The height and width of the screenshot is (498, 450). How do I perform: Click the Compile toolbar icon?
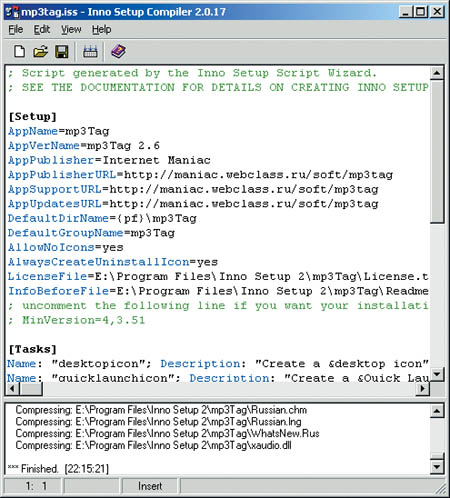pyautogui.click(x=90, y=52)
